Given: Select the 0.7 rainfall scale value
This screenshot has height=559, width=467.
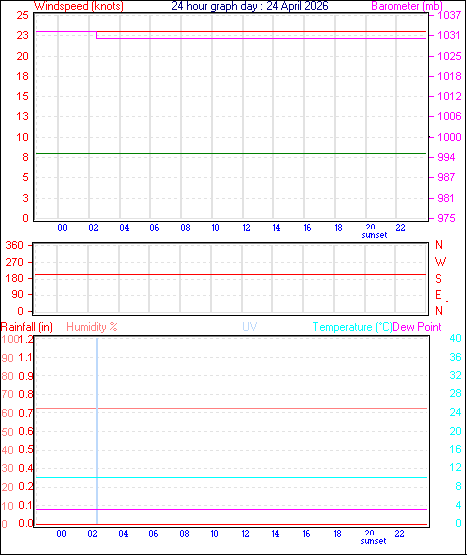Looking at the screenshot, I should [26, 413].
